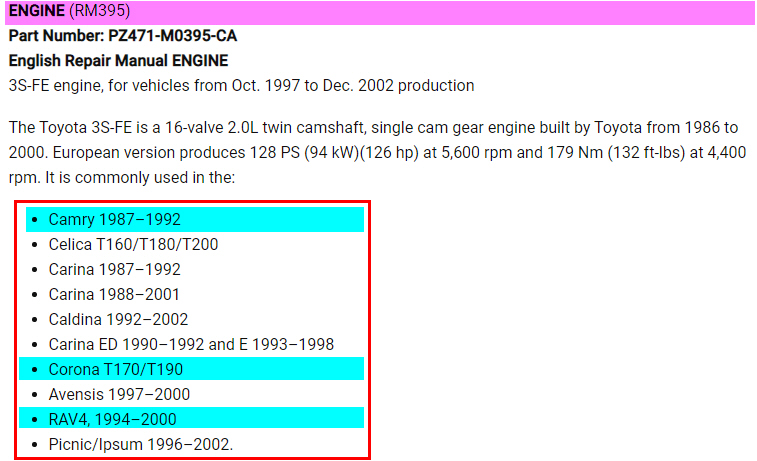Select the Carina 1987–1992 list item

tap(114, 270)
